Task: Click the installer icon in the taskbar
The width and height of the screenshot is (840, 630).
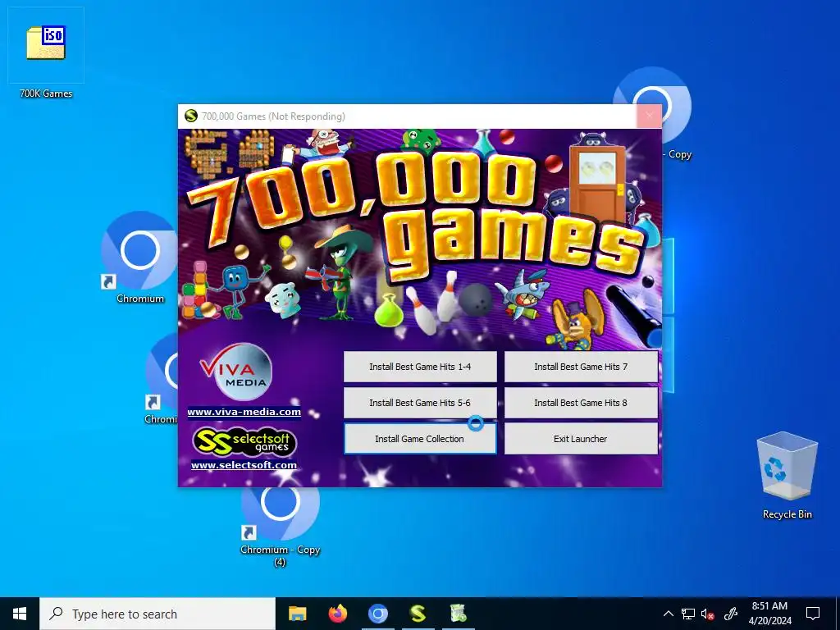Action: point(458,614)
